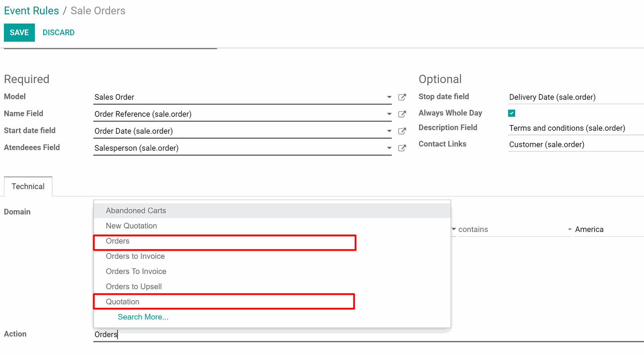Open external link for Atendeees Field
The height and width of the screenshot is (355, 644).
402,148
